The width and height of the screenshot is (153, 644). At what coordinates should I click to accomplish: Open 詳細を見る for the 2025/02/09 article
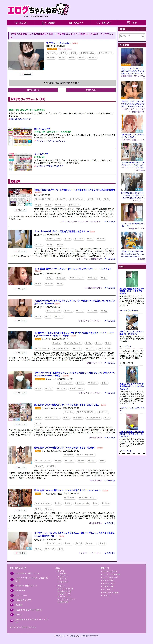point(110,363)
